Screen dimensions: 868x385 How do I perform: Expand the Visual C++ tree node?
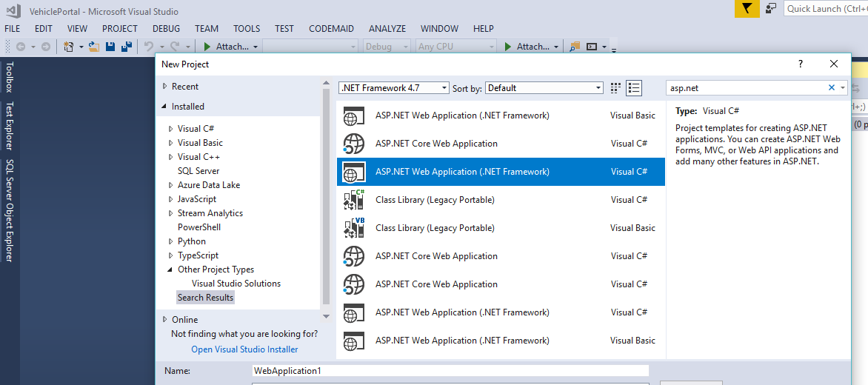[x=170, y=157]
